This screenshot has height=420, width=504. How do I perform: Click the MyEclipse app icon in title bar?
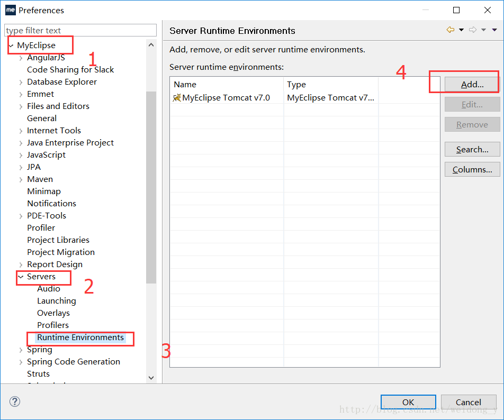pyautogui.click(x=10, y=10)
